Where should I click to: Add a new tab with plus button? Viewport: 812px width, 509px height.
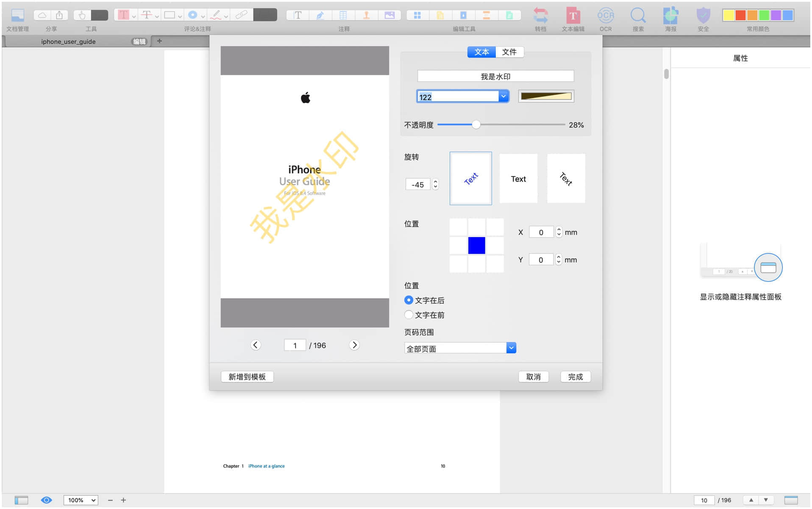point(159,41)
